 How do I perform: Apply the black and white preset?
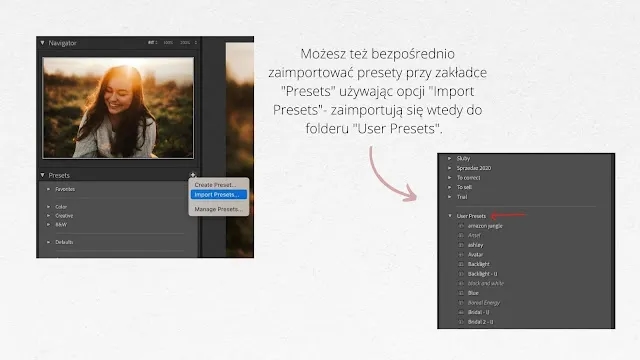(486, 283)
